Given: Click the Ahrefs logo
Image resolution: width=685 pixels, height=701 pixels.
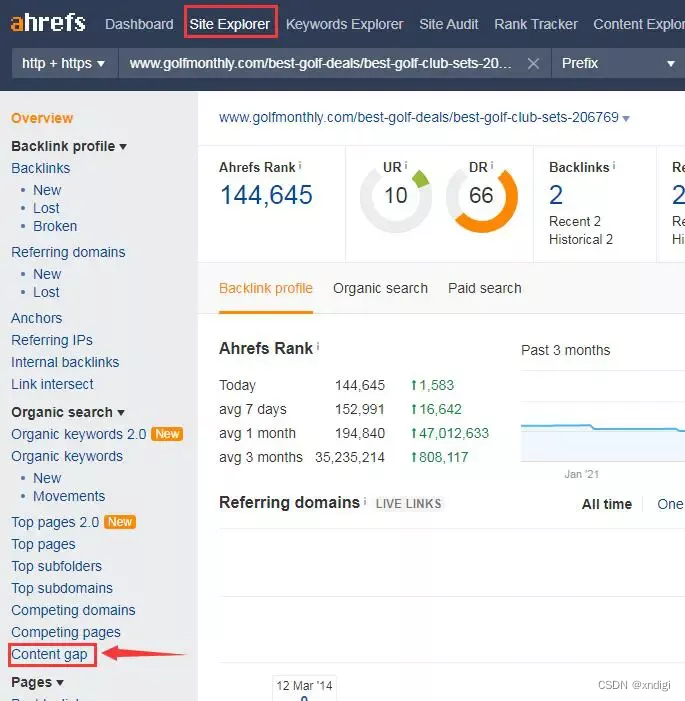Looking at the screenshot, I should point(48,22).
